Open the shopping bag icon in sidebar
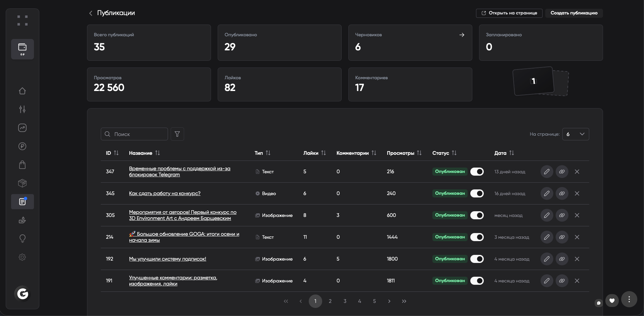 (22, 165)
